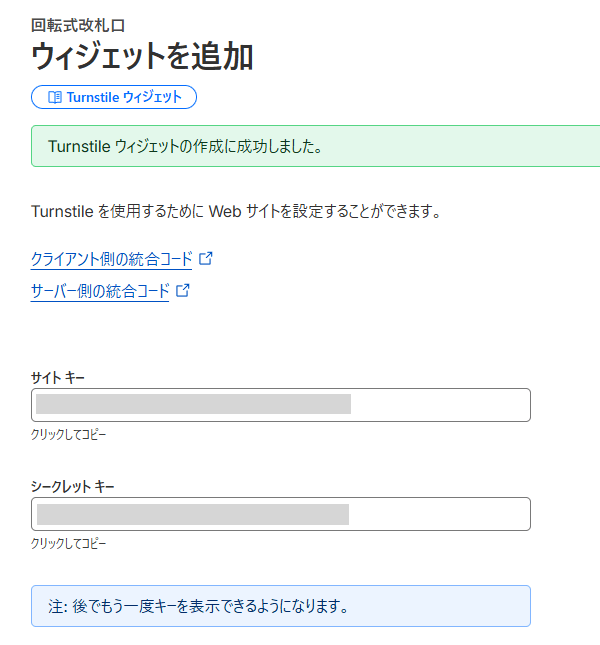The height and width of the screenshot is (645, 600).
Task: Click the Web サイト setup description text
Action: pos(236,212)
